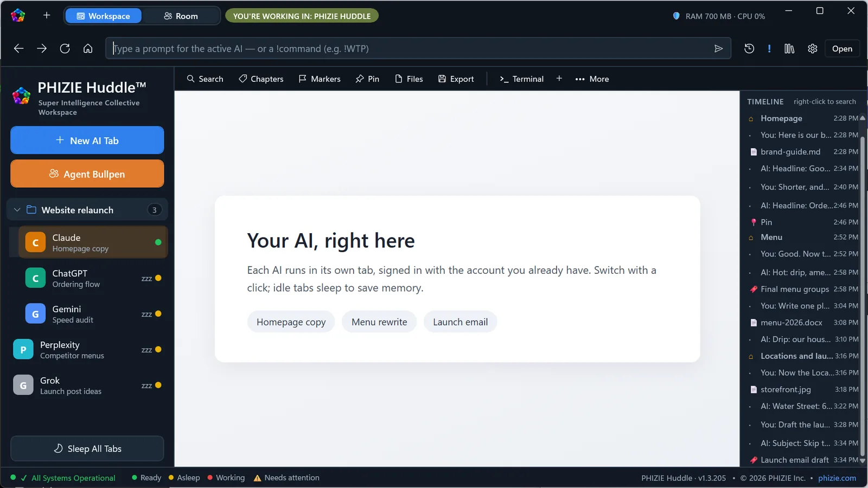The image size is (868, 488).
Task: Click the blue exclamation alert icon
Action: (769, 48)
